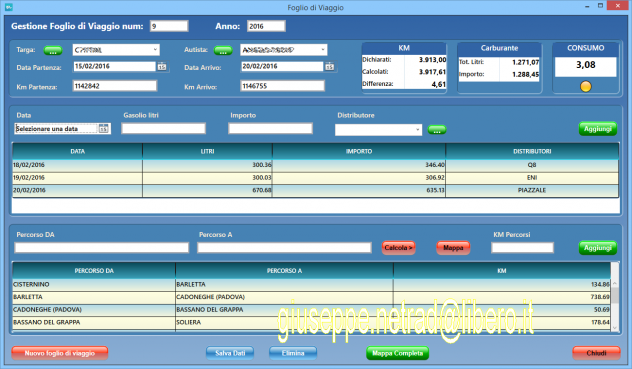The width and height of the screenshot is (632, 369).
Task: Focus the KM Percorsi field
Action: pos(522,248)
